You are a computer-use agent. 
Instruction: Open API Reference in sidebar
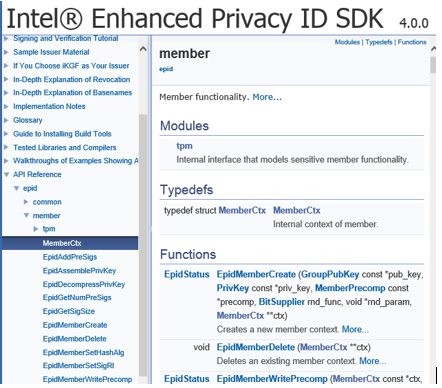37,174
